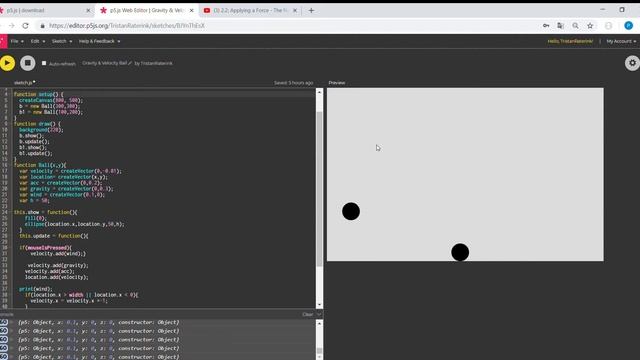Viewport: 640px width, 360px height.
Task: Run the sketch with the yellow play button
Action: [7, 63]
